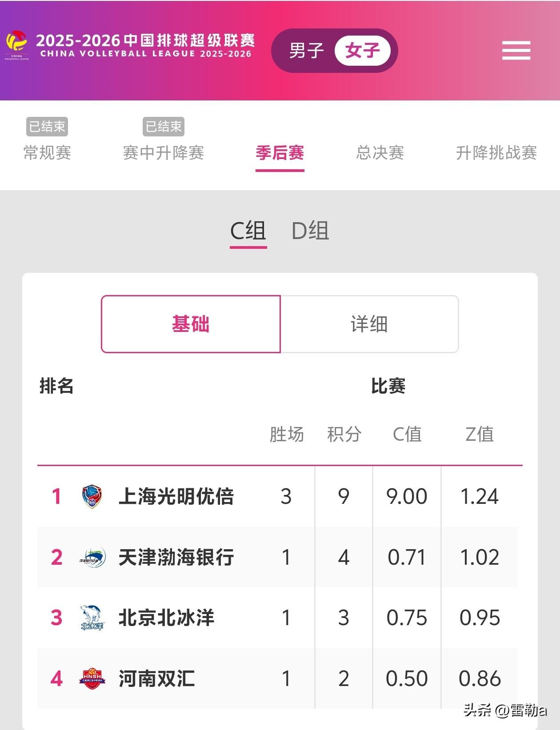Switch to 详细 detailed view
Screen dimensions: 560x730
pyautogui.click(x=369, y=324)
